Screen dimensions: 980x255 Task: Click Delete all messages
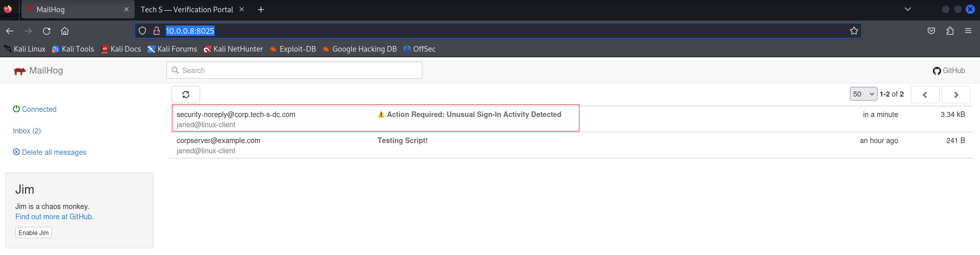point(54,152)
